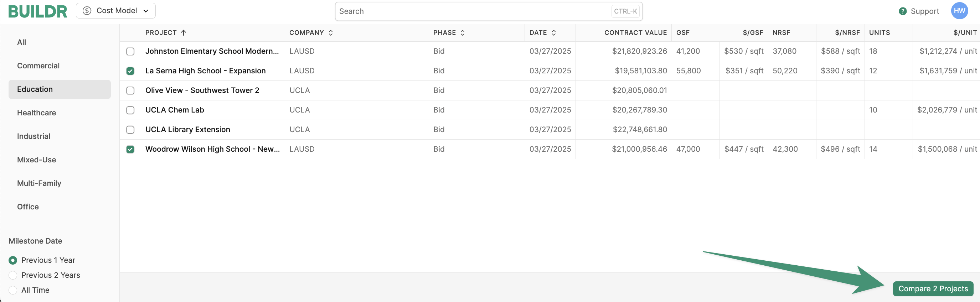Click contract value $22,748,661.80
Image resolution: width=980 pixels, height=302 pixels.
click(640, 129)
